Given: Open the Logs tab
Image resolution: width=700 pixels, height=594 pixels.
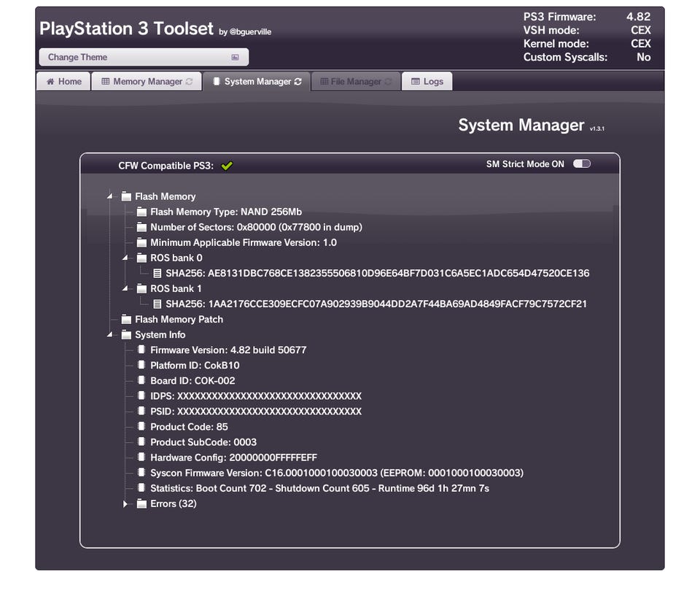Looking at the screenshot, I should click(427, 82).
